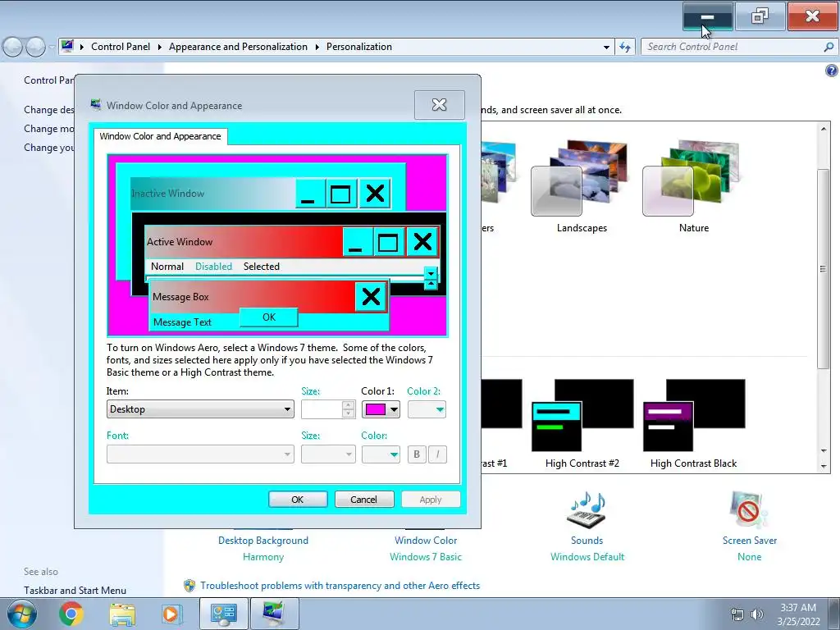This screenshot has width=840, height=630.
Task: Click Disabled menu item in preview
Action: pos(213,267)
